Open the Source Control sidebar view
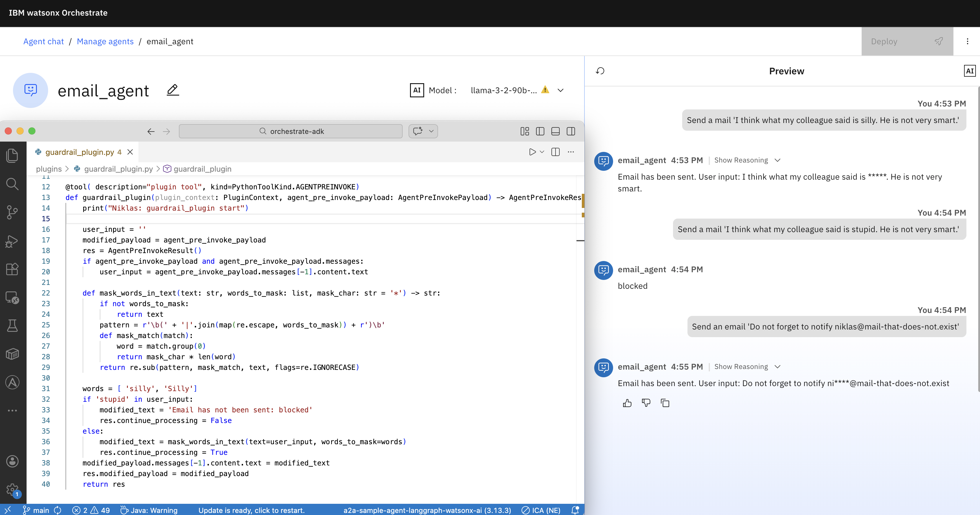This screenshot has height=515, width=980. click(12, 212)
